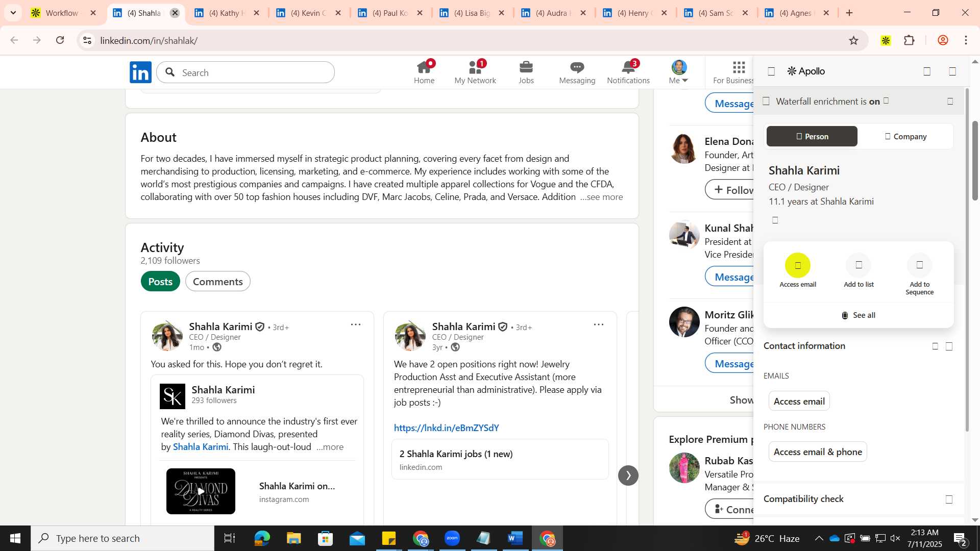This screenshot has height=551, width=980.
Task: Open Word from taskbar
Action: click(x=516, y=538)
